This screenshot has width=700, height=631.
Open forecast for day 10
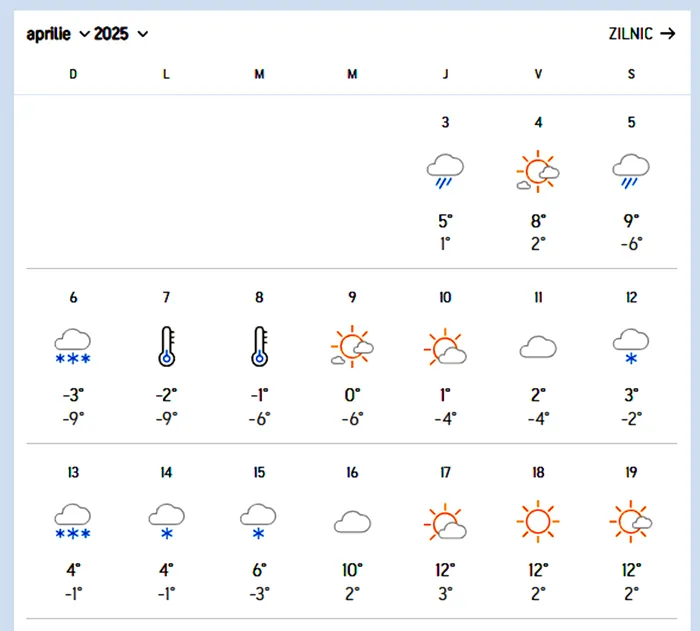click(x=445, y=297)
